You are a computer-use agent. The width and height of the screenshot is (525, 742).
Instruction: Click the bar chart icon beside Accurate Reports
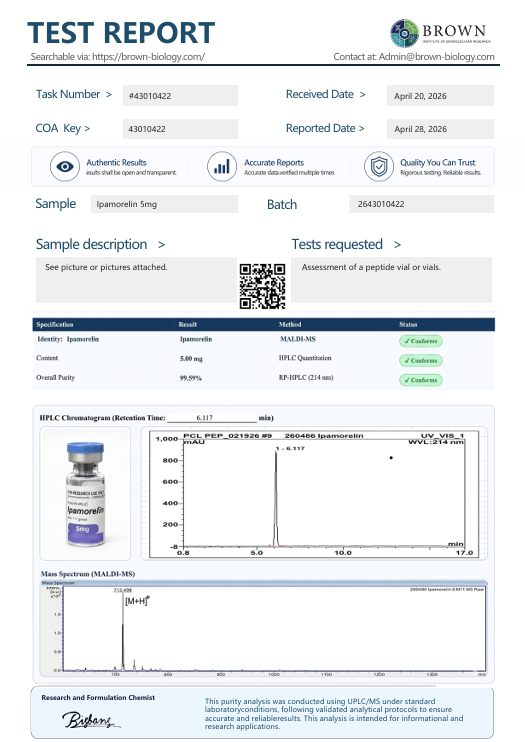222,167
